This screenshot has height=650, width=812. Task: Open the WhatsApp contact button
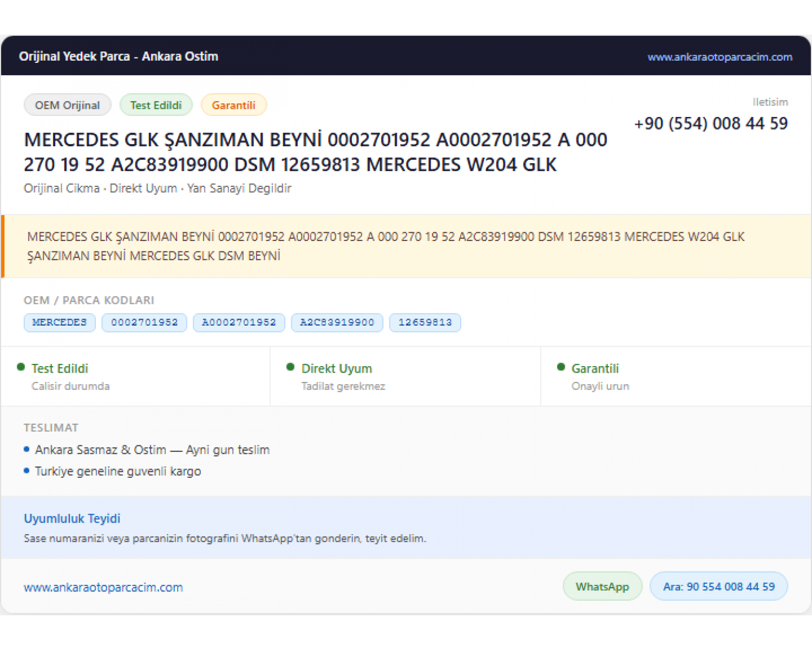(603, 586)
